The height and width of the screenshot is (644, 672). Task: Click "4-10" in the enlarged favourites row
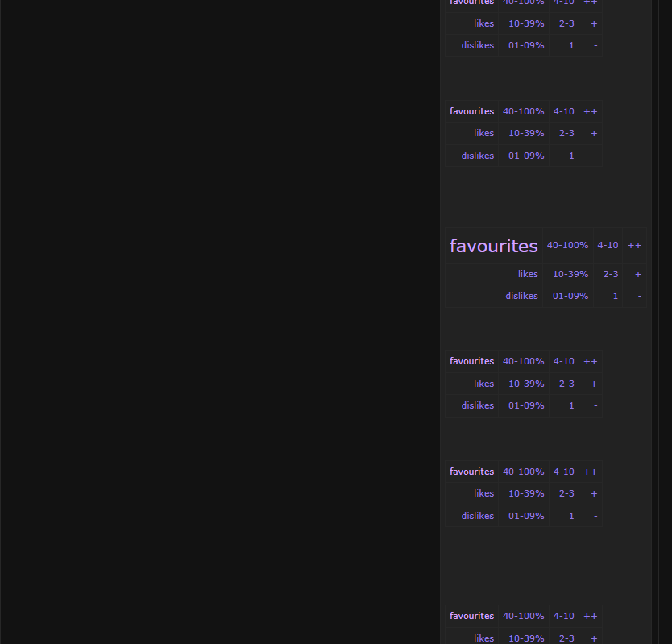[x=608, y=245]
